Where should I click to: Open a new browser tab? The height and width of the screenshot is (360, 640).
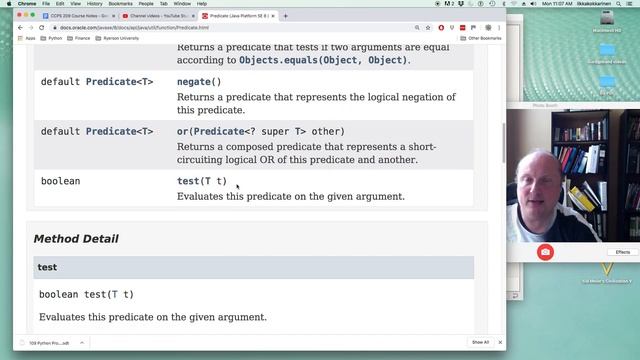(x=286, y=16)
